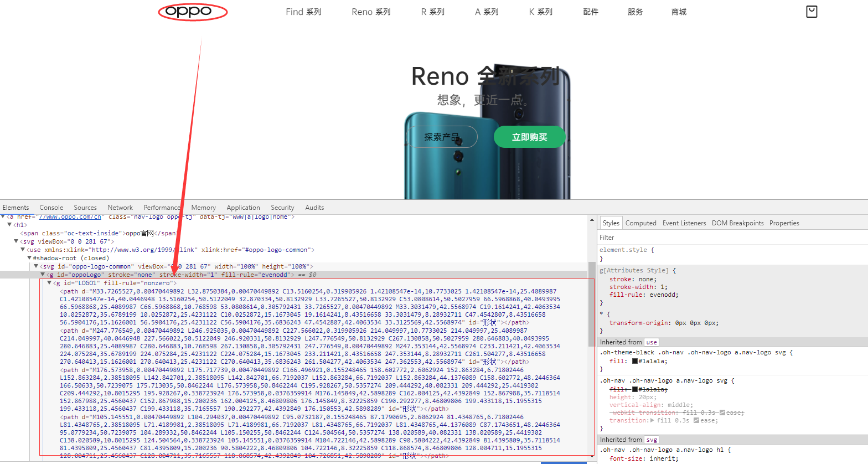Select the Computed sidebar tab
Viewport: 868px width, 464px height.
[641, 223]
